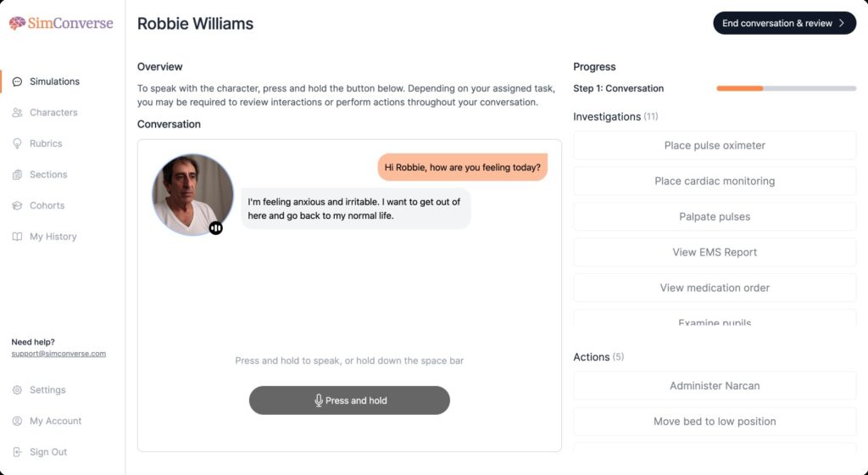
Task: Click the My History book icon
Action: pyautogui.click(x=18, y=237)
